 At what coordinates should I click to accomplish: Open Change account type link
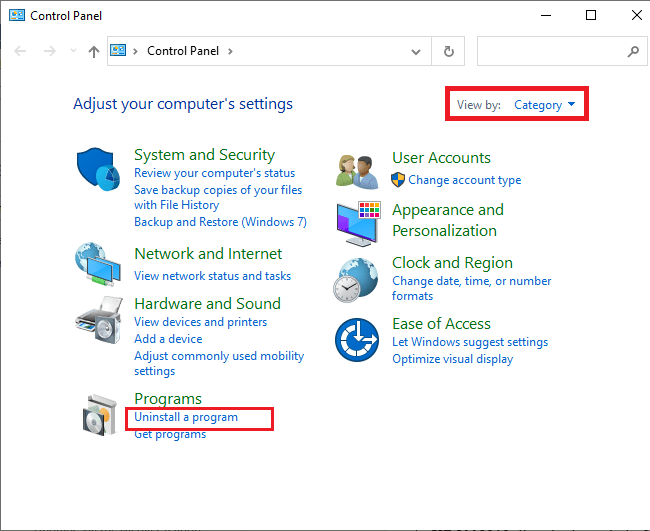[x=465, y=180]
